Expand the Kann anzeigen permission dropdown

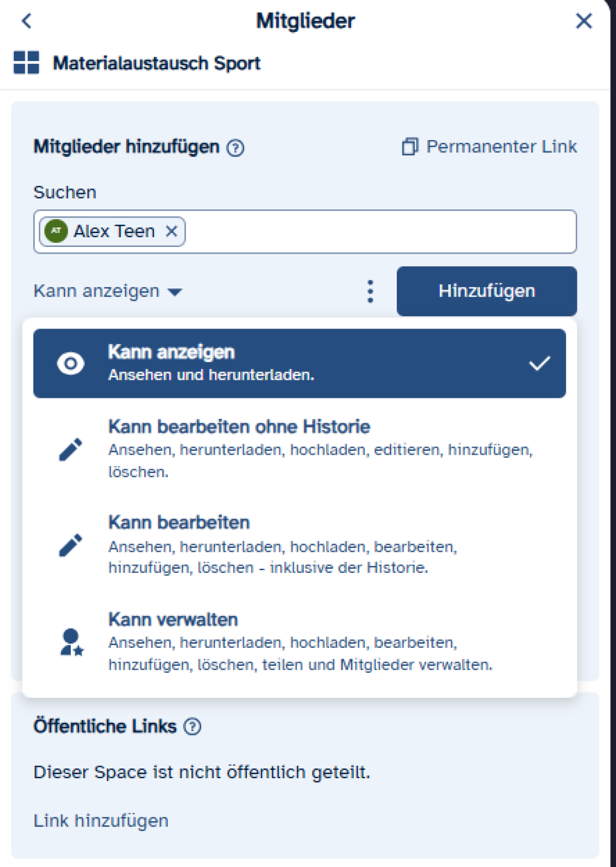[97, 291]
